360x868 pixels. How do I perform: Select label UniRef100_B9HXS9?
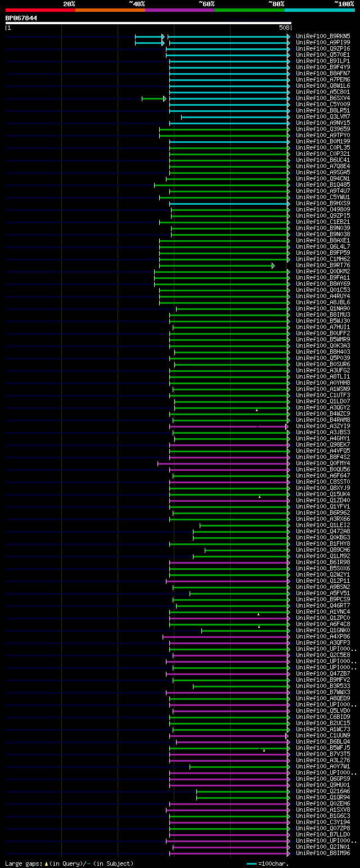(x=323, y=203)
